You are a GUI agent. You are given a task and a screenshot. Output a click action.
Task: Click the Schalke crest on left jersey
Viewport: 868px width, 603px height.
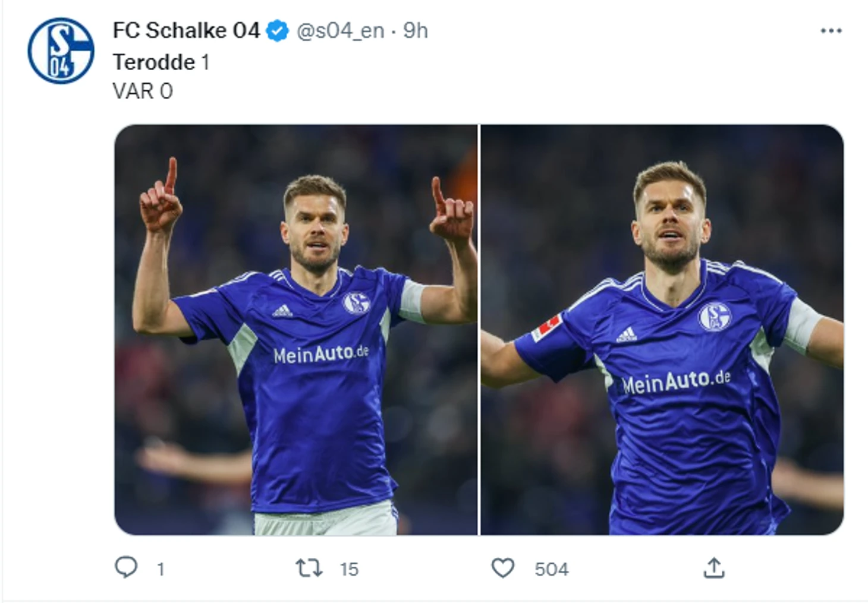point(356,303)
